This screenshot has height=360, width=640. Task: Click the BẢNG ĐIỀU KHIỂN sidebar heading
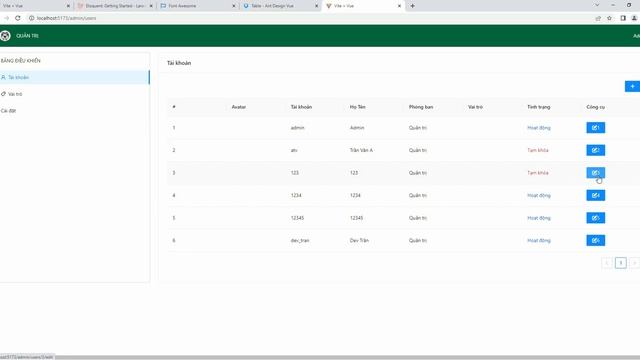pos(21,61)
